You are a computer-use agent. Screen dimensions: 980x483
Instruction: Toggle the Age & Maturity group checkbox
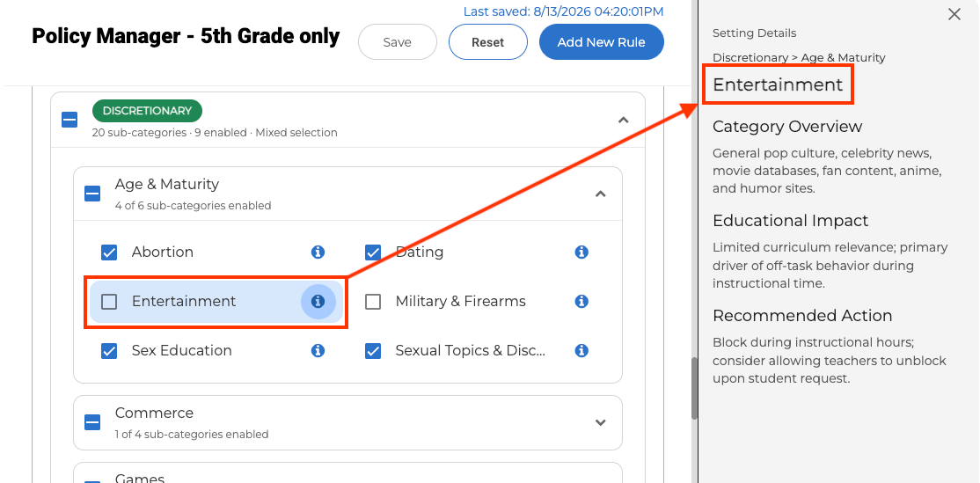coord(92,194)
